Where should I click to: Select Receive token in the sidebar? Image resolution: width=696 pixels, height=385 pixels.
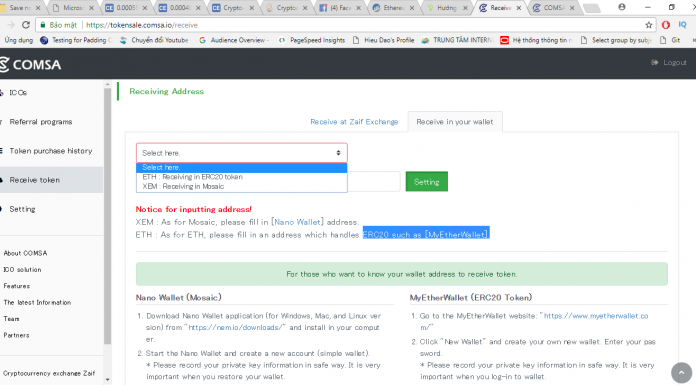pos(51,180)
